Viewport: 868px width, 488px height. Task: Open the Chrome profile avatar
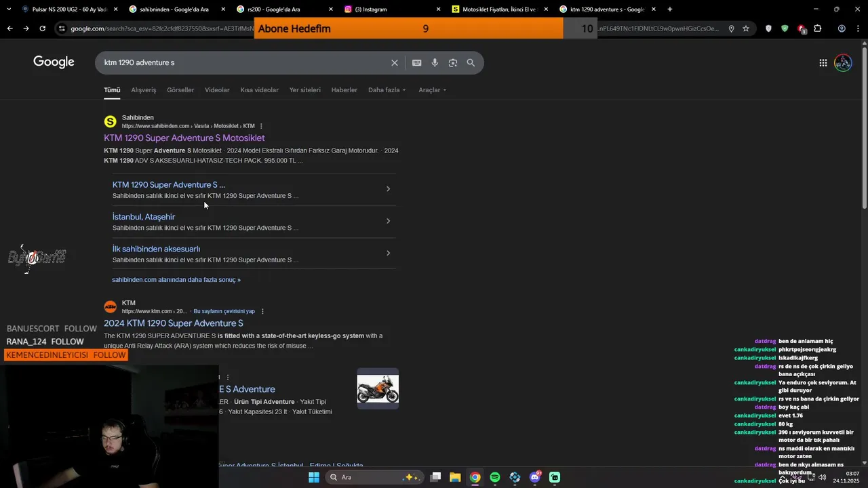[x=842, y=28]
